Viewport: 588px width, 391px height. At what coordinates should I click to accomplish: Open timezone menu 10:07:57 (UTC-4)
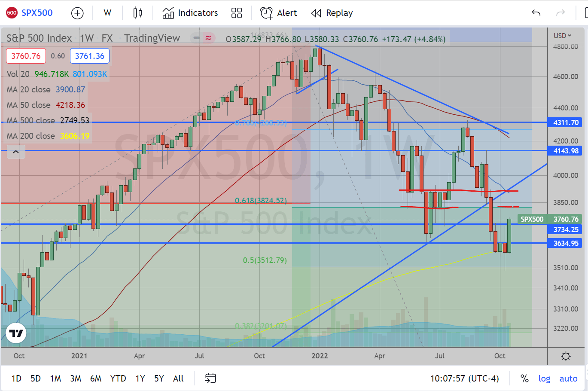[x=465, y=379]
